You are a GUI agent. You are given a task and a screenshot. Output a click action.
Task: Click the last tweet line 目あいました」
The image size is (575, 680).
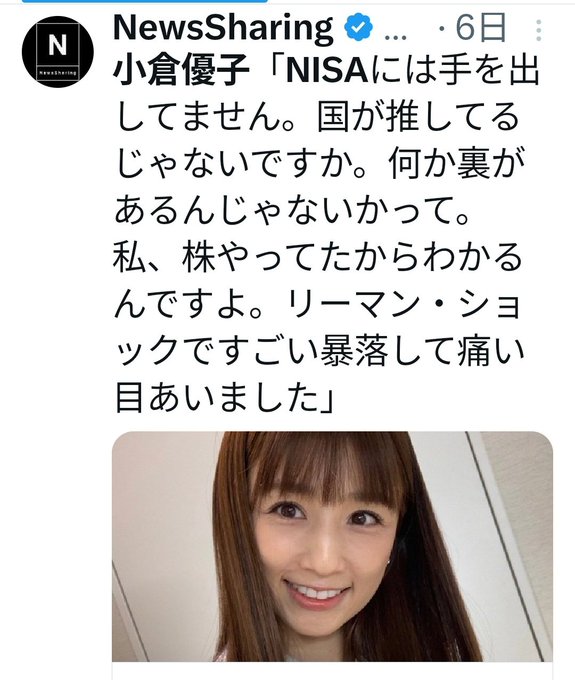[224, 397]
